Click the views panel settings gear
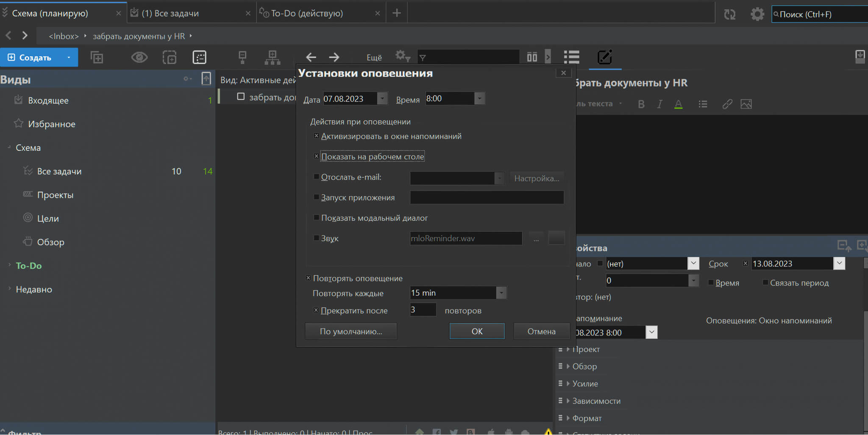Screen dimensions: 868x435 (x=187, y=79)
